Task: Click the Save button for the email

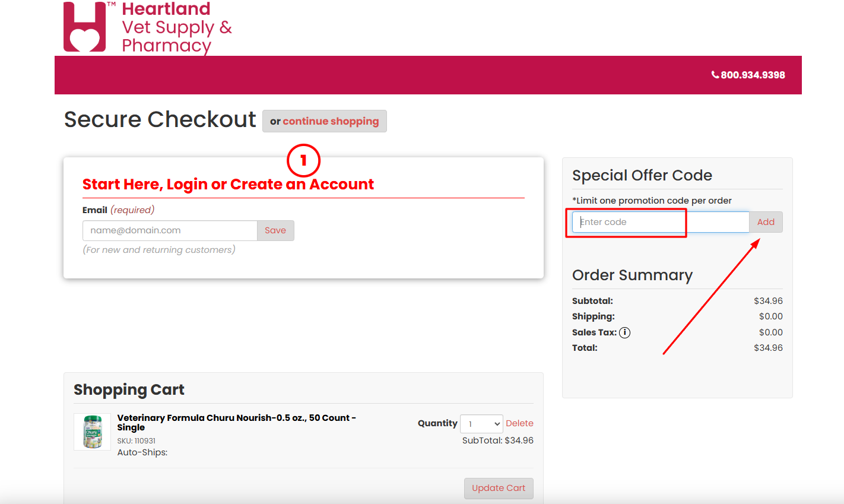Action: [x=275, y=230]
